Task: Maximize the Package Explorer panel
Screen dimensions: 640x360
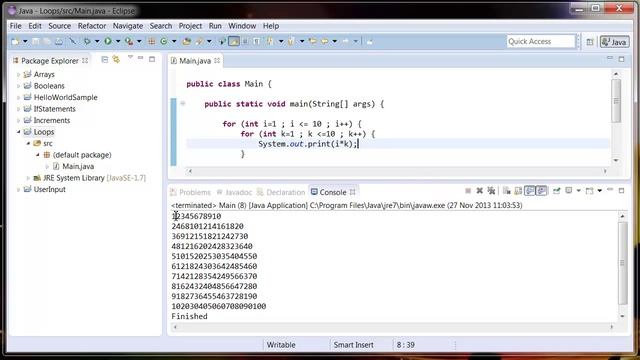Action: click(x=152, y=59)
